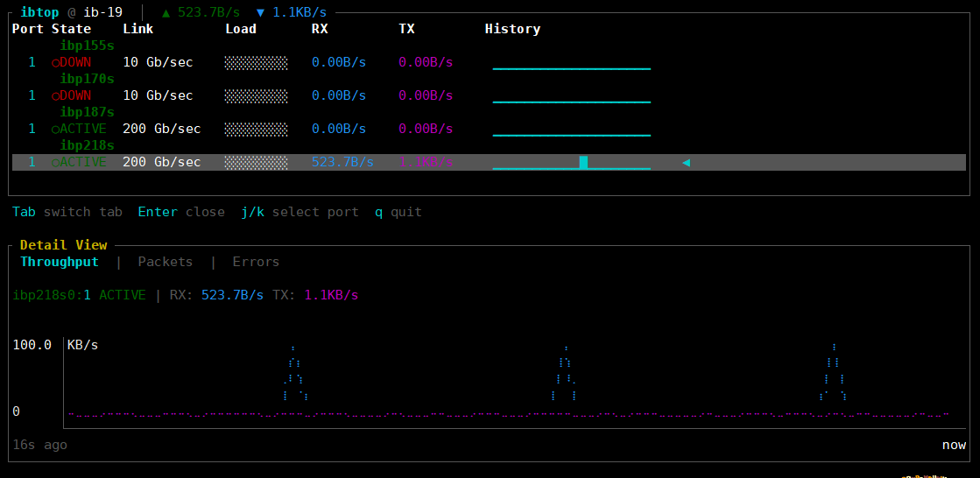Click the History column header
The height and width of the screenshot is (478, 980).
click(512, 29)
